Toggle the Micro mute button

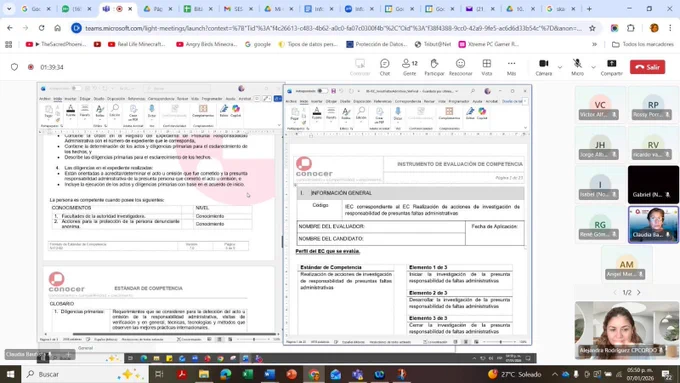point(577,67)
